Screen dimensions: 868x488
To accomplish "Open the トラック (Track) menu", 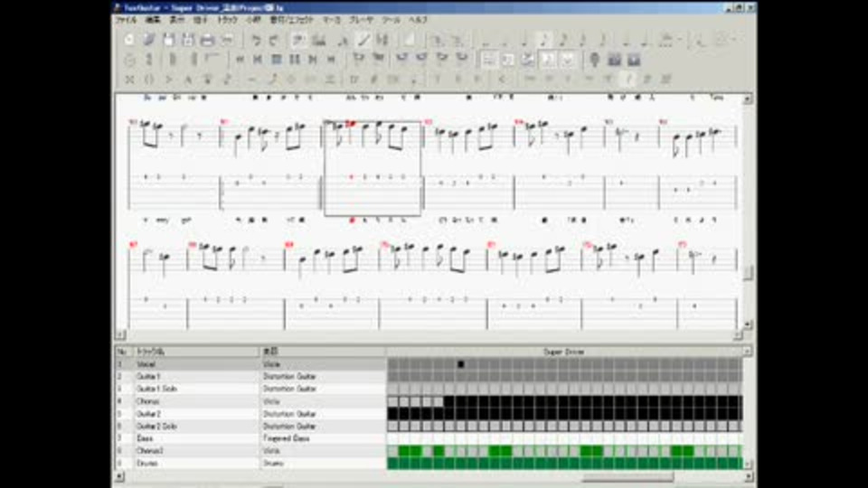I will click(227, 20).
